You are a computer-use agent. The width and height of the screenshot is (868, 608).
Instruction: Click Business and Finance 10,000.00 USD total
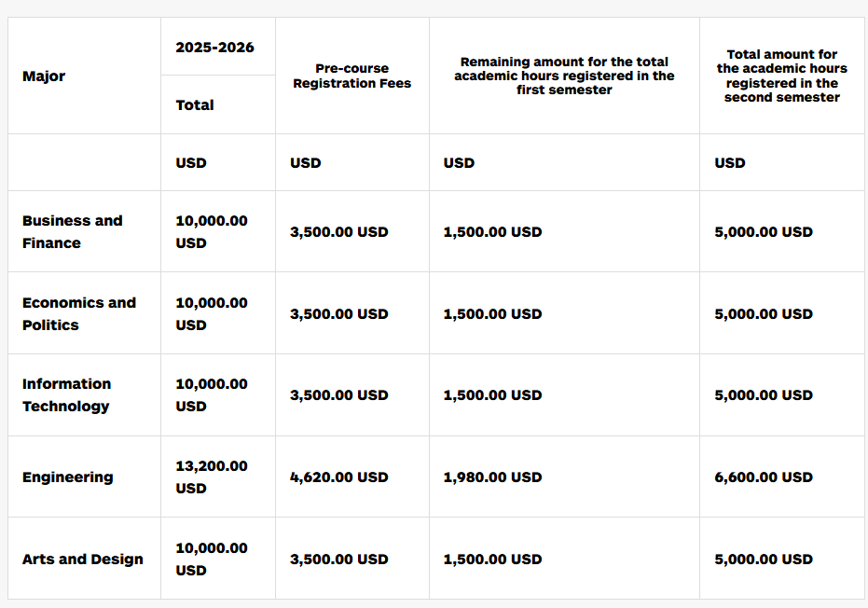(x=212, y=232)
